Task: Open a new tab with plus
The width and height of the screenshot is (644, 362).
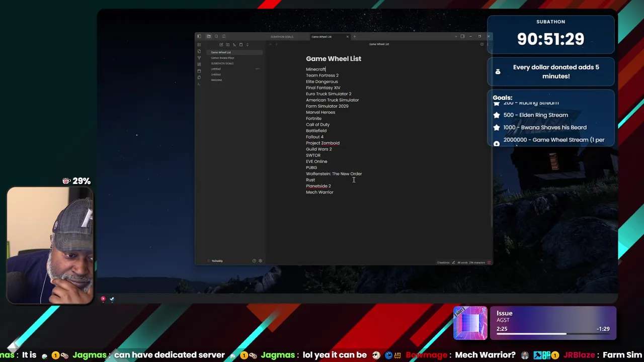Action: pyautogui.click(x=355, y=37)
